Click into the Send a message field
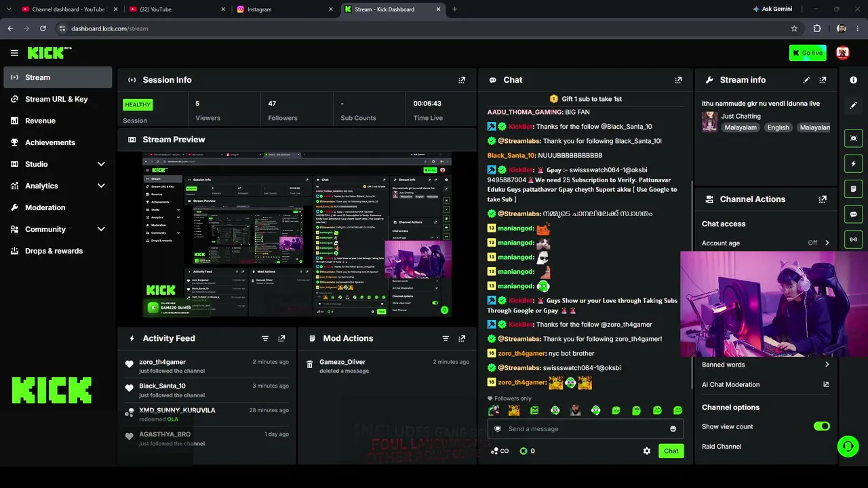This screenshot has width=868, height=488. tap(585, 428)
